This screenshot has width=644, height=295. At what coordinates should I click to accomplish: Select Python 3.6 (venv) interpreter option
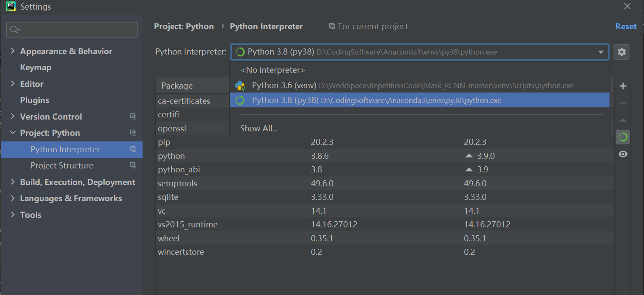pyautogui.click(x=285, y=86)
